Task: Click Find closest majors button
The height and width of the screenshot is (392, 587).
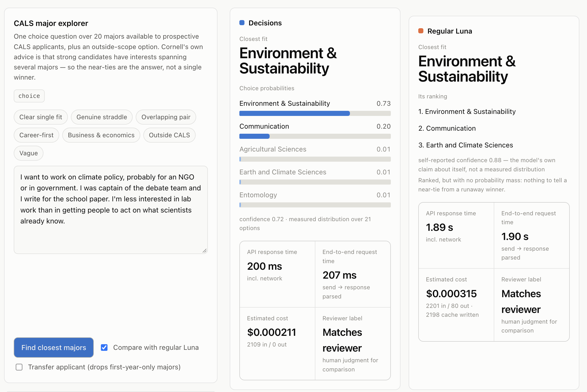Action: click(x=54, y=348)
